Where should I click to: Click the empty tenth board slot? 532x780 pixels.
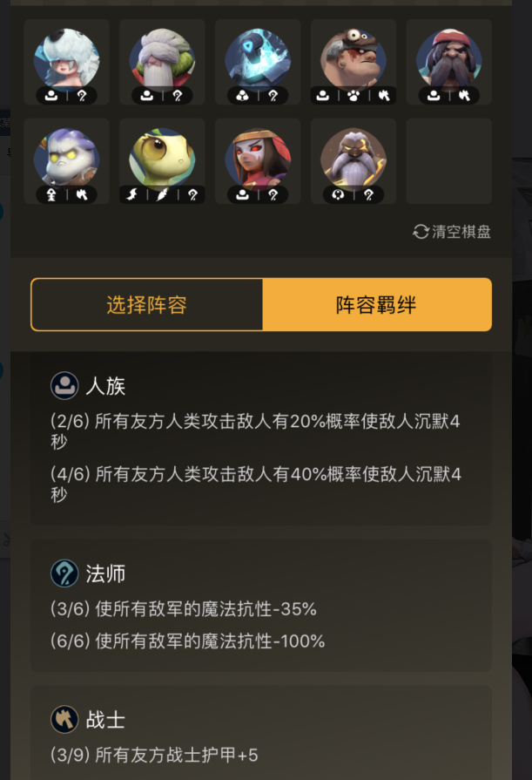449,161
